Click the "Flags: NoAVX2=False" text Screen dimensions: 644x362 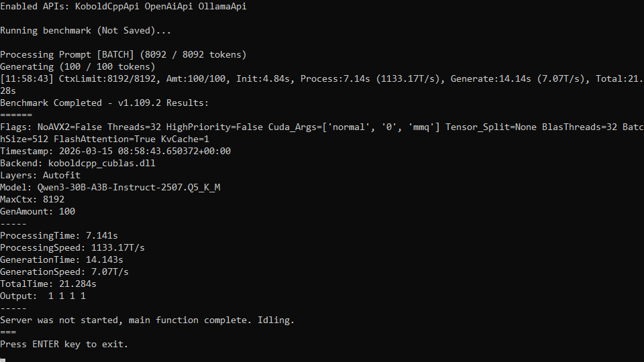51,127
